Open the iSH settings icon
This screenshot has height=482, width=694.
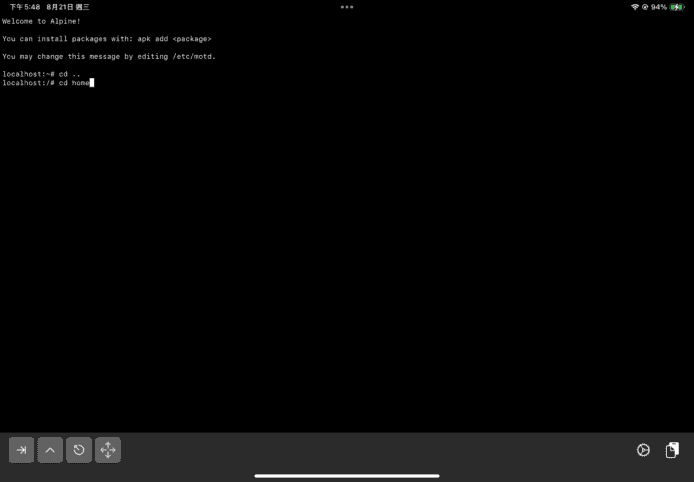pyautogui.click(x=643, y=450)
